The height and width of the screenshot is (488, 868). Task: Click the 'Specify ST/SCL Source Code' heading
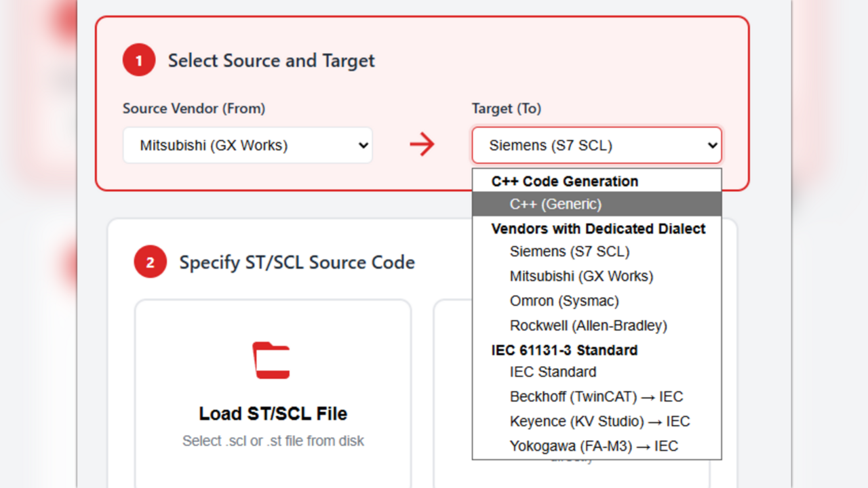point(297,262)
